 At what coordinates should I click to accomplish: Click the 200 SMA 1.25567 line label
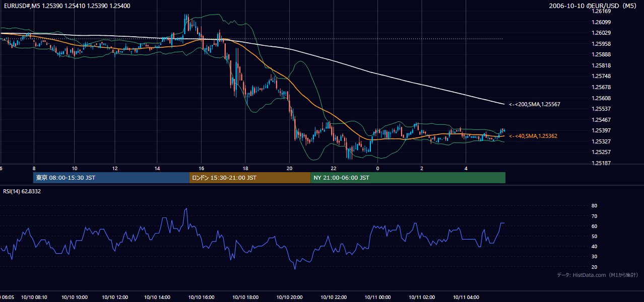coord(535,104)
